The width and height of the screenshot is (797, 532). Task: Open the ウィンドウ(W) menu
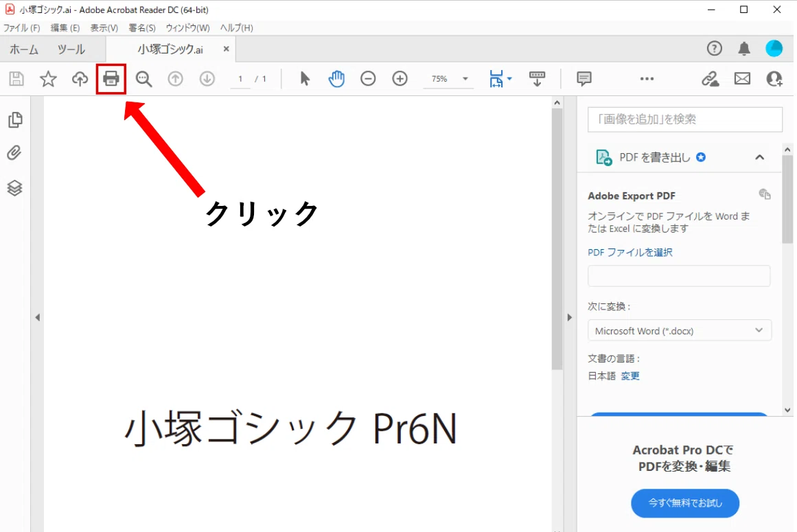point(187,28)
